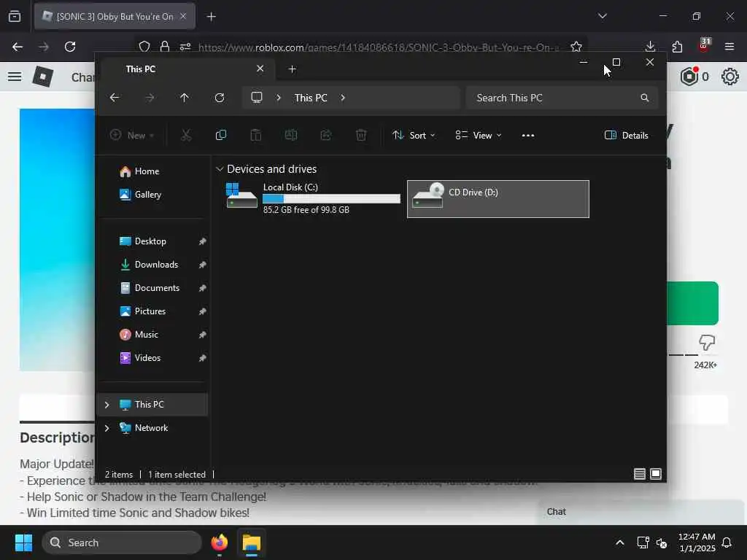Expand Network tree node

click(107, 427)
